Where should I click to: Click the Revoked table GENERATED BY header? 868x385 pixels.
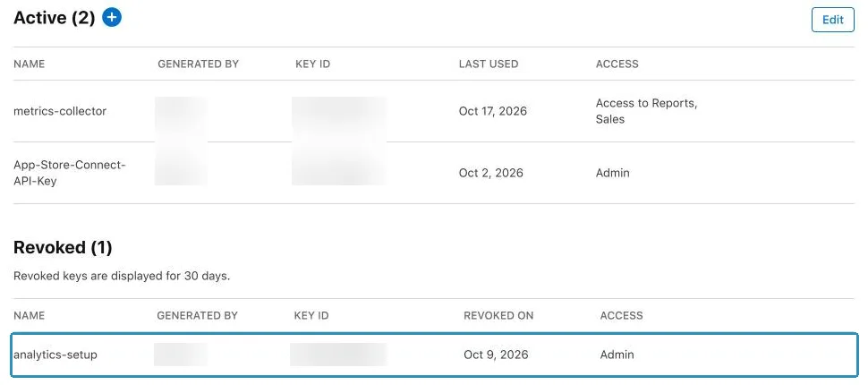click(x=197, y=316)
